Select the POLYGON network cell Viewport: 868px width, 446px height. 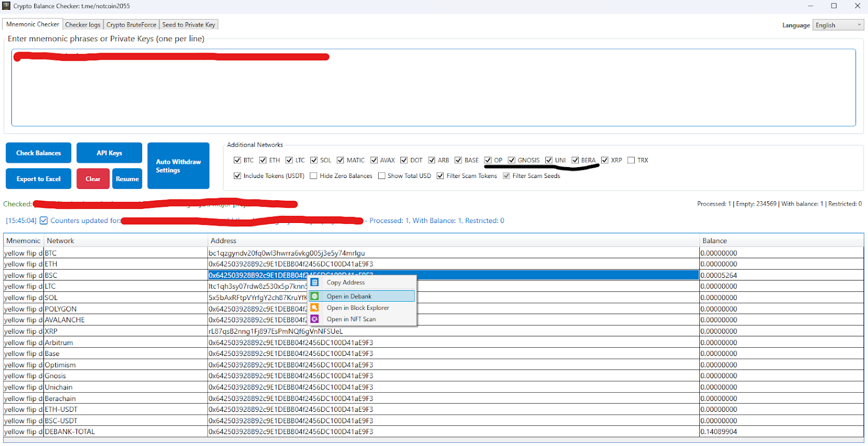pyautogui.click(x=125, y=309)
